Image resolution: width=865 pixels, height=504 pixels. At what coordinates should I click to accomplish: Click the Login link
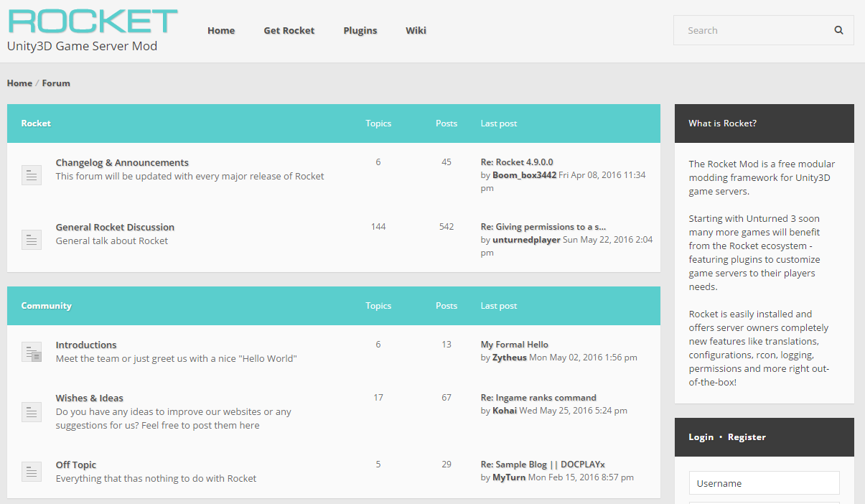pyautogui.click(x=701, y=437)
